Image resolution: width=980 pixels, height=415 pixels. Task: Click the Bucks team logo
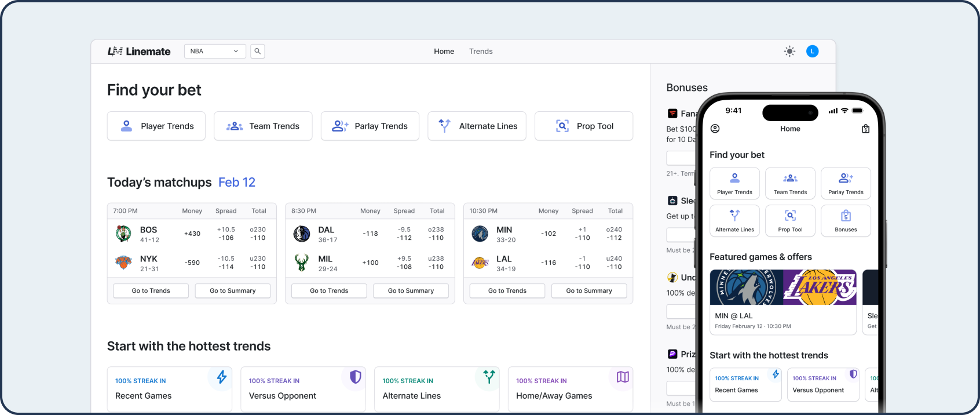[302, 263]
